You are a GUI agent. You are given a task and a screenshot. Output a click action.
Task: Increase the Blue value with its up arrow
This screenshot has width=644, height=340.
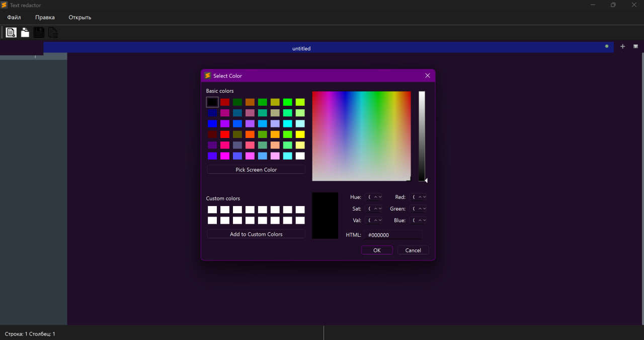click(420, 220)
